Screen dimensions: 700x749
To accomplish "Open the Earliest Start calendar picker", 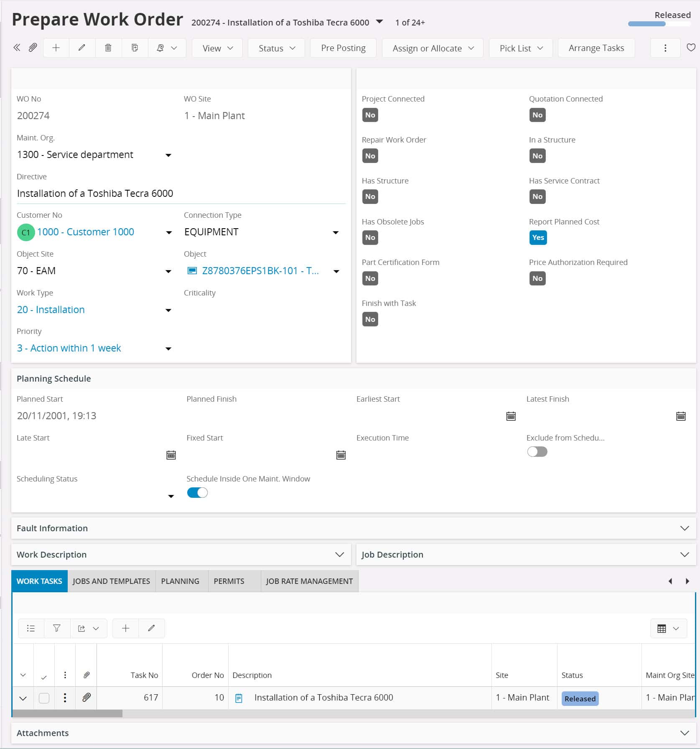I will coord(511,416).
